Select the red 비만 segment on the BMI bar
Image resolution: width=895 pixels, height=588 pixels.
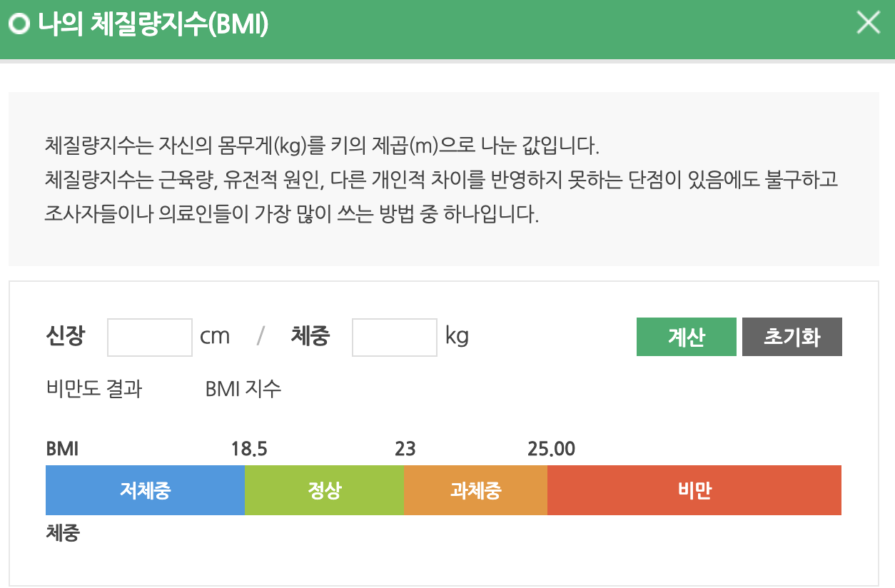(694, 490)
